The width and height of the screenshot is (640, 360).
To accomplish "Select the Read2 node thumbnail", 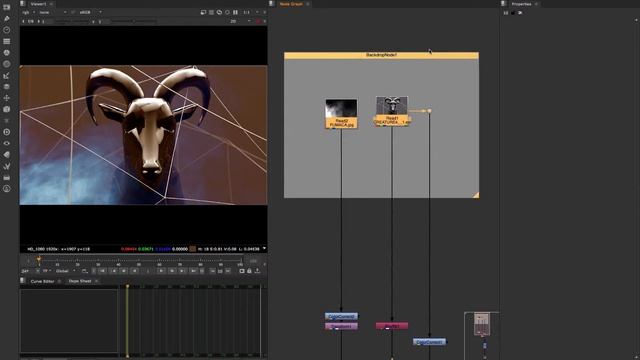I will 341,108.
